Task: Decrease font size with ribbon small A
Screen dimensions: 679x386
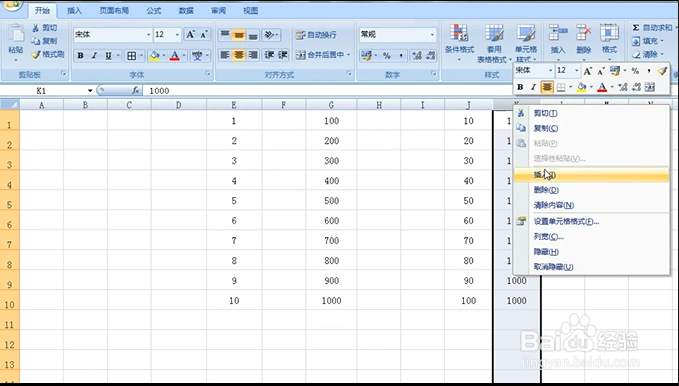Action: [x=204, y=35]
